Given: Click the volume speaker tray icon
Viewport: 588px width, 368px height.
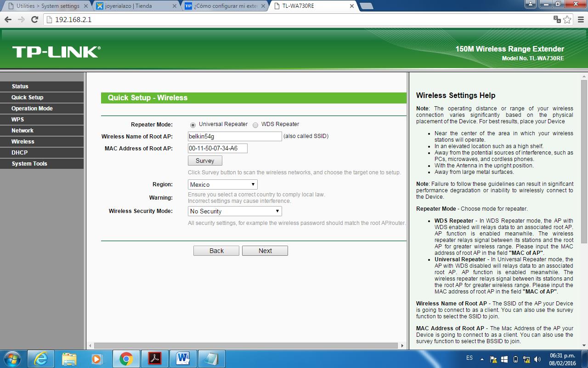Looking at the screenshot, I should [537, 359].
